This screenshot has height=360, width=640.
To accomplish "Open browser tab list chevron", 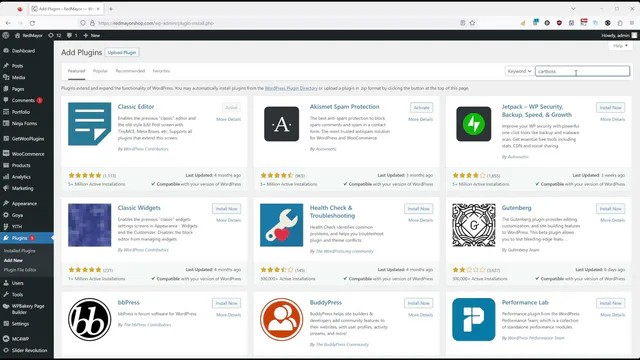I will click(x=573, y=9).
